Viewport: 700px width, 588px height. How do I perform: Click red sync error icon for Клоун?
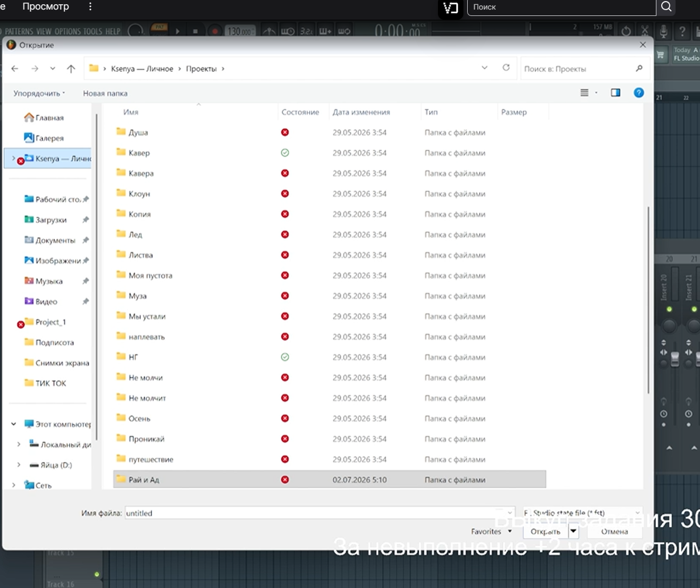[285, 194]
